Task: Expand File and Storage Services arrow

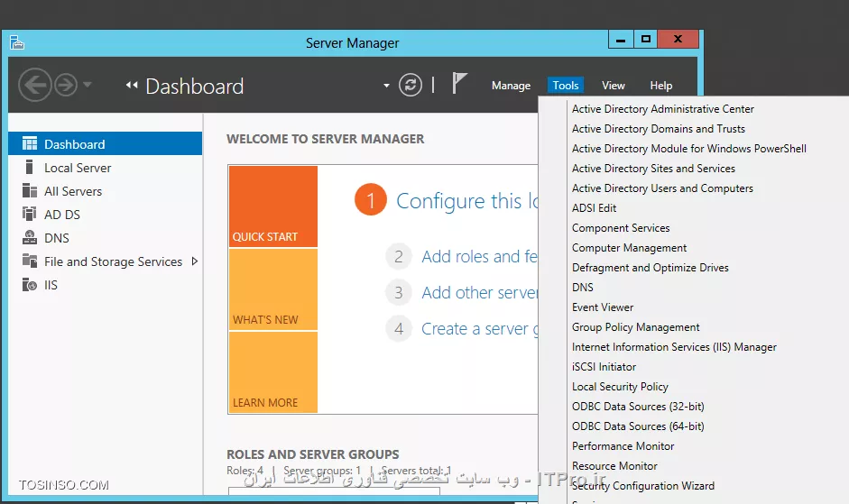Action: point(194,261)
